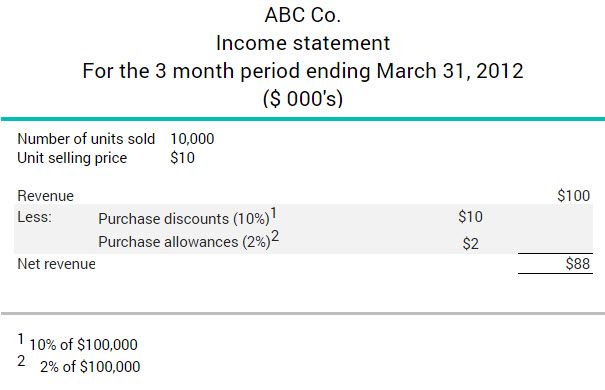
Task: Click superscript 1 after Purchase discounts
Action: (x=273, y=213)
